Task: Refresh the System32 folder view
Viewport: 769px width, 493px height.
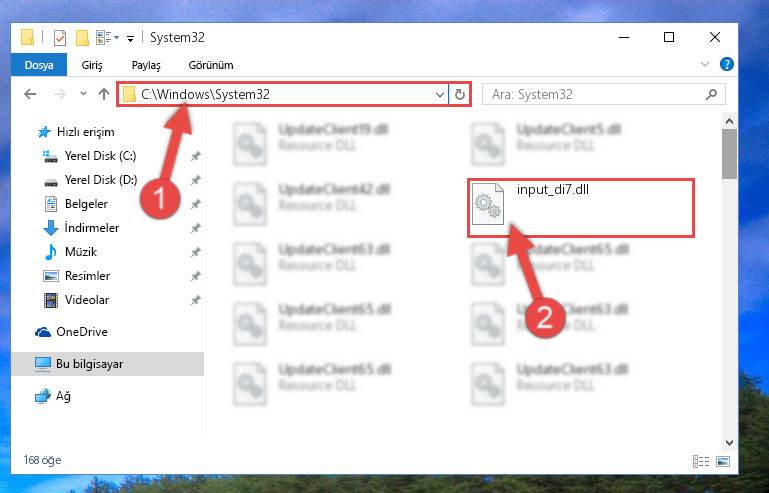Action: [x=460, y=94]
